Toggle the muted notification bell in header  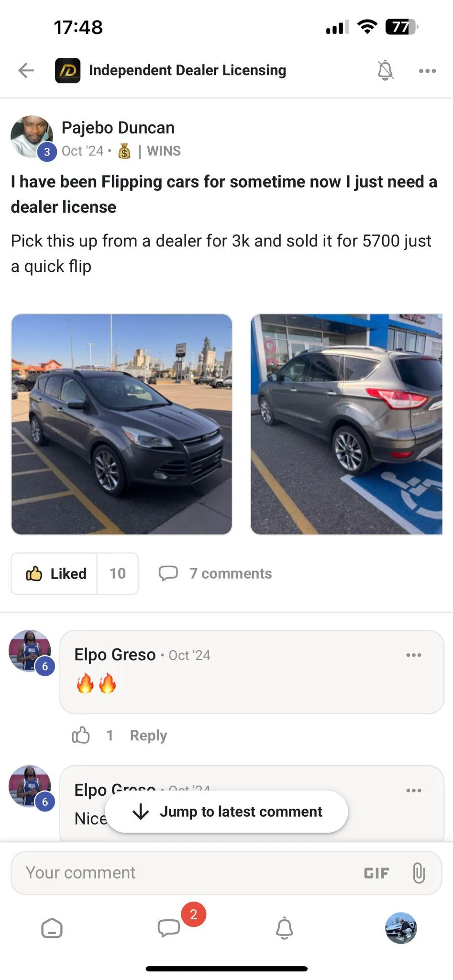(386, 70)
